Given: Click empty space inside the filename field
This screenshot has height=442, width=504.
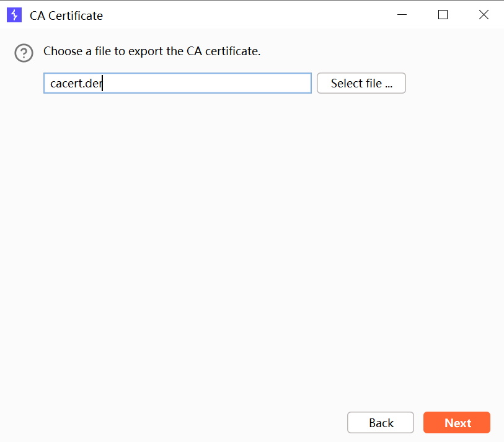Looking at the screenshot, I should click(x=217, y=83).
